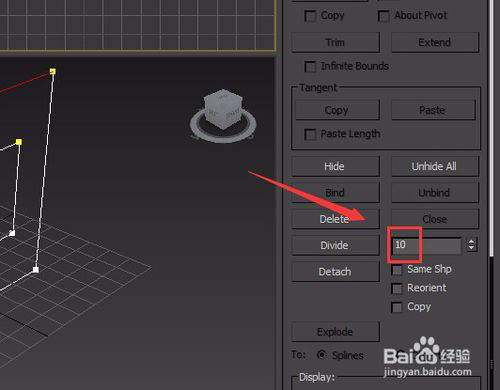Click the Explode button
The width and height of the screenshot is (500, 390).
tap(335, 332)
